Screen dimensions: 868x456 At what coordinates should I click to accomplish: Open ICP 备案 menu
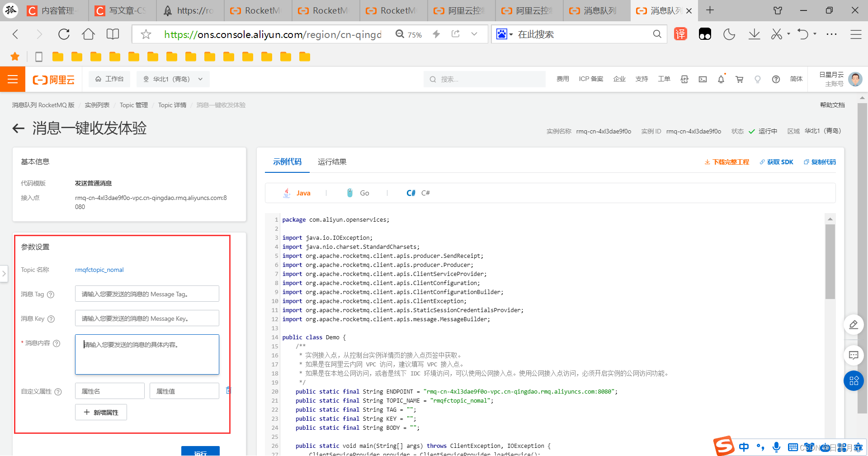(591, 79)
